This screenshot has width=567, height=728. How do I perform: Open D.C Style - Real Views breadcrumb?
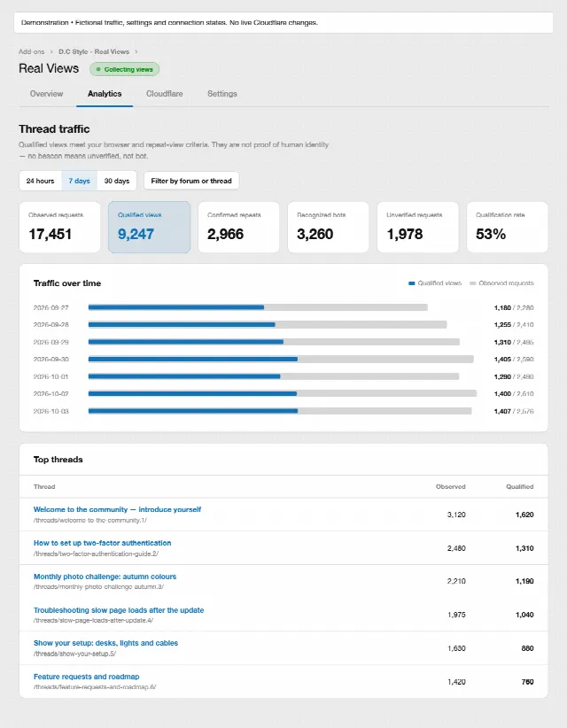94,51
